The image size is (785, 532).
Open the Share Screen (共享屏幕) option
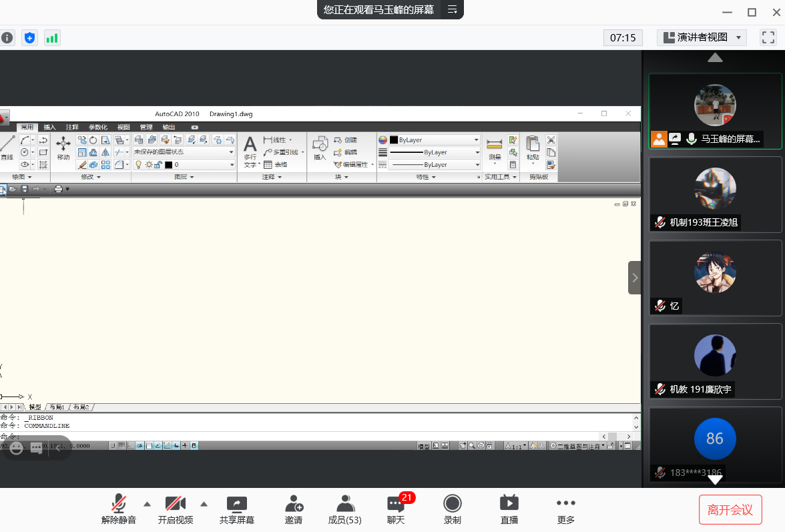pos(236,510)
